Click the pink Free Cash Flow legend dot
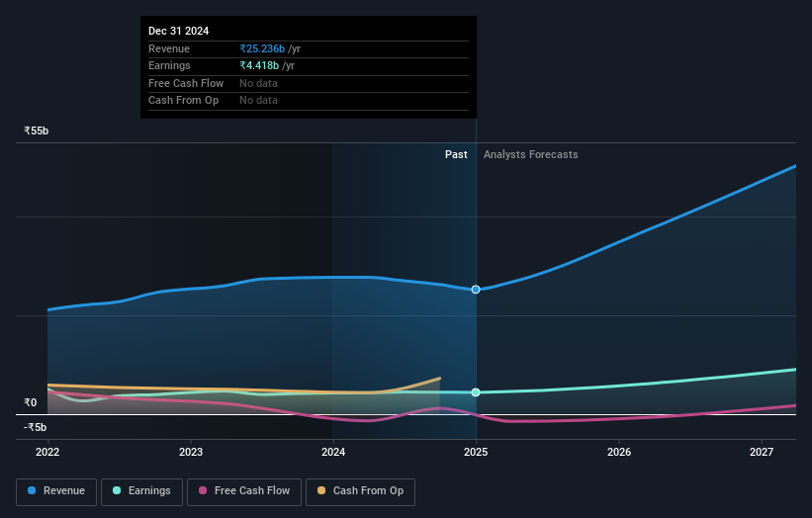Viewport: 812px width, 518px height. tap(203, 490)
